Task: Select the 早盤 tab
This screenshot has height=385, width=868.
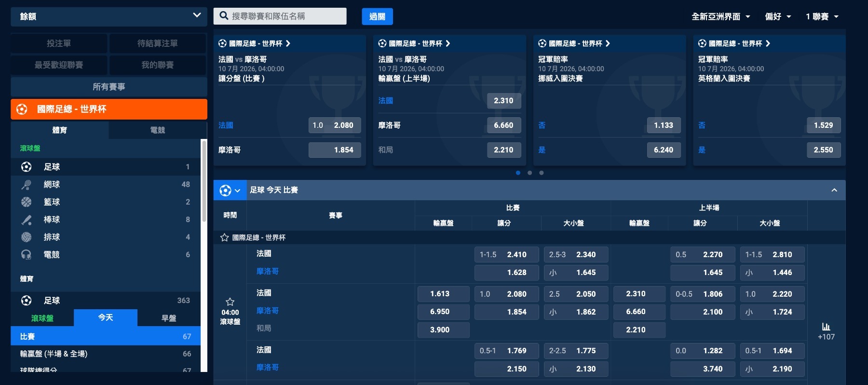Action: (x=169, y=318)
